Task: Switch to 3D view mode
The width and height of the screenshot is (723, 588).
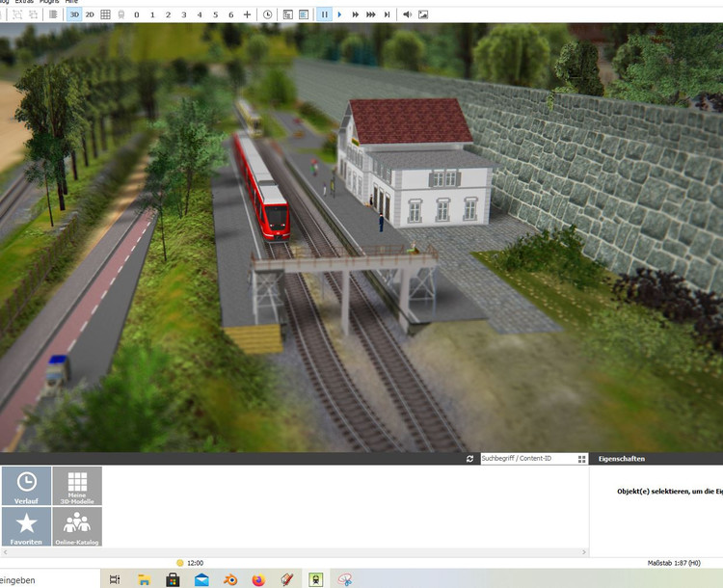Action: (74, 14)
